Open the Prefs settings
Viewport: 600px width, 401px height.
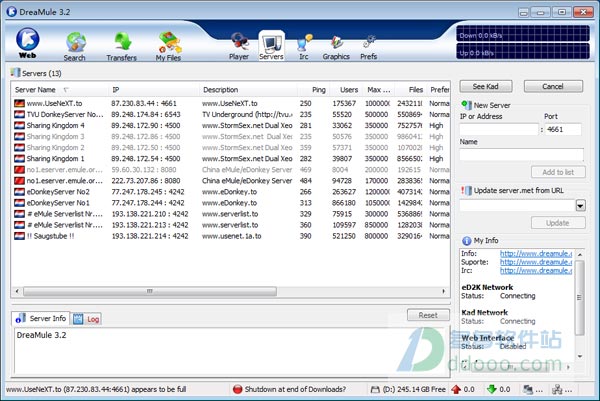tap(368, 47)
